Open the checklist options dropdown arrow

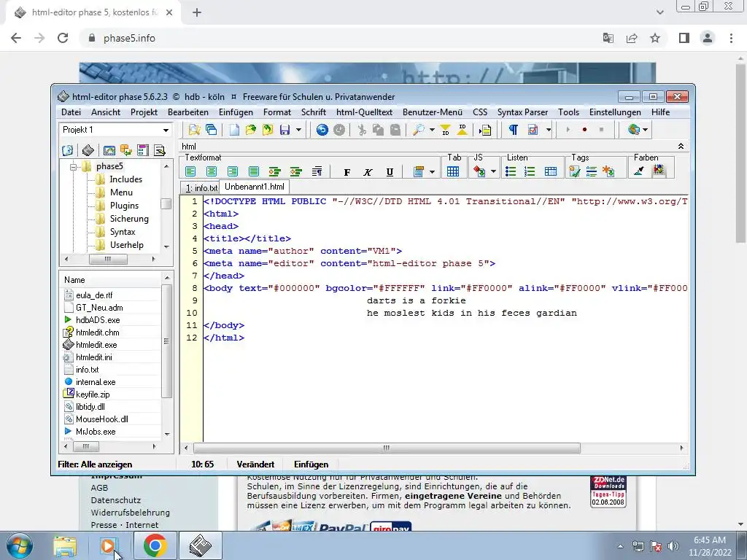point(549,130)
